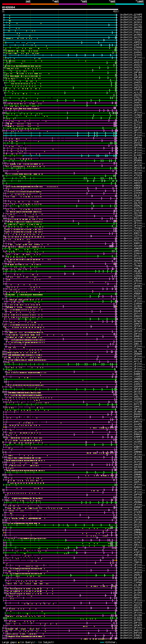Click the purple ~60% identity legend bar
This screenshot has width=146, height=644.
coord(73,4)
